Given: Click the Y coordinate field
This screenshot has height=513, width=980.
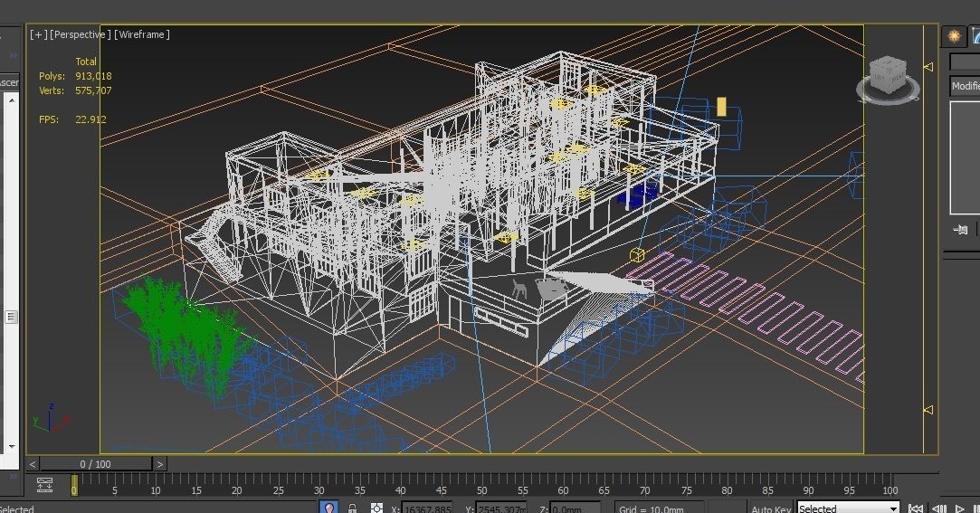Looking at the screenshot, I should (500, 508).
